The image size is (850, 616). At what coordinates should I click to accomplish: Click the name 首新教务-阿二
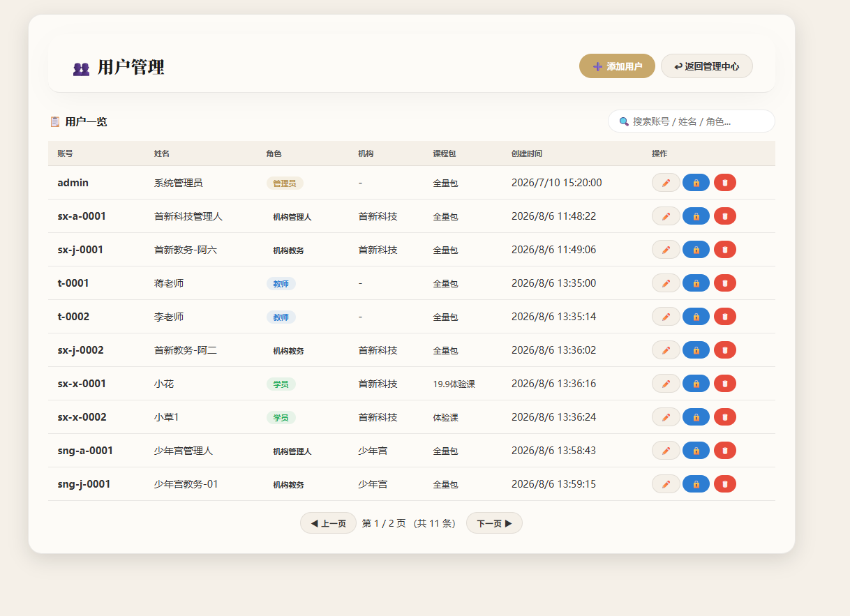[186, 350]
